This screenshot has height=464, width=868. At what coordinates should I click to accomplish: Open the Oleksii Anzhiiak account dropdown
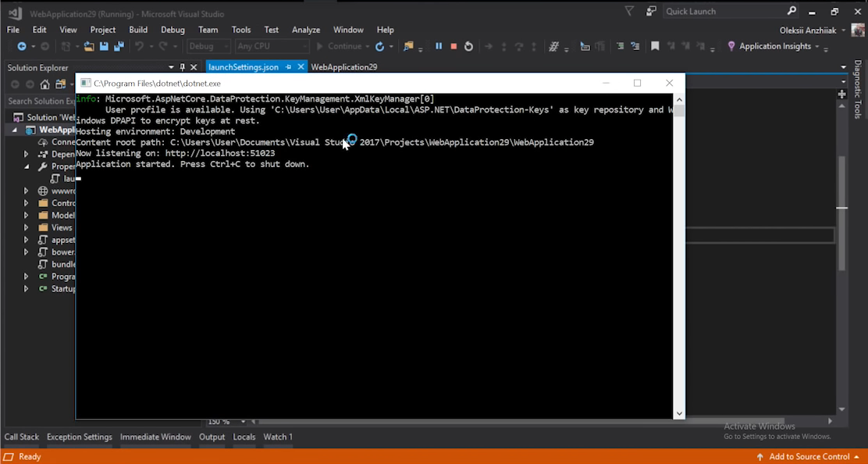(x=844, y=30)
